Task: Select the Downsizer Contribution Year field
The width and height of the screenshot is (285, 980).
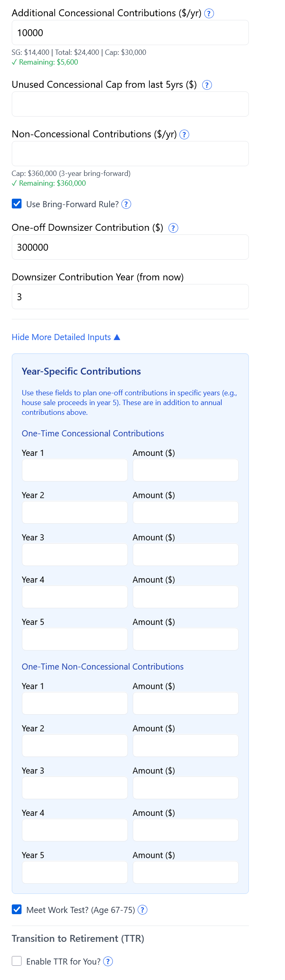Action: tap(130, 297)
